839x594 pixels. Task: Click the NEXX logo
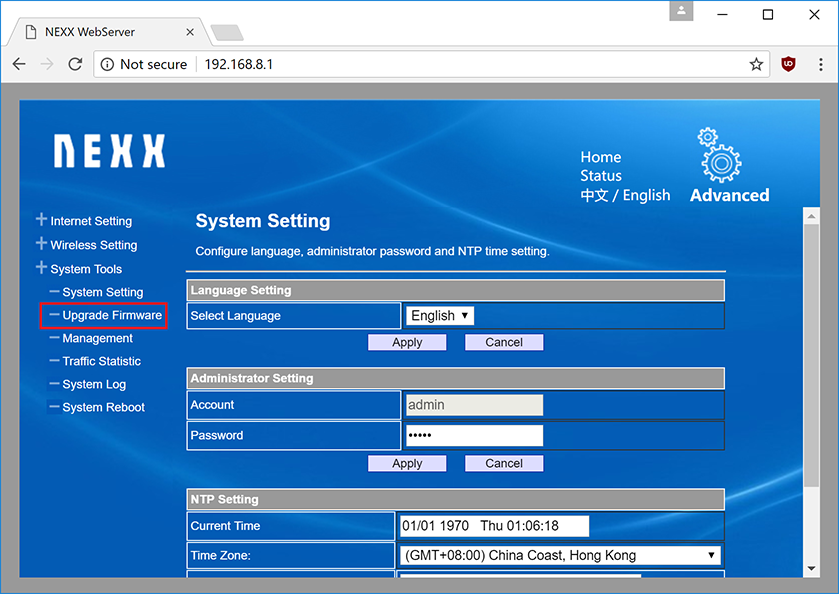[x=110, y=151]
